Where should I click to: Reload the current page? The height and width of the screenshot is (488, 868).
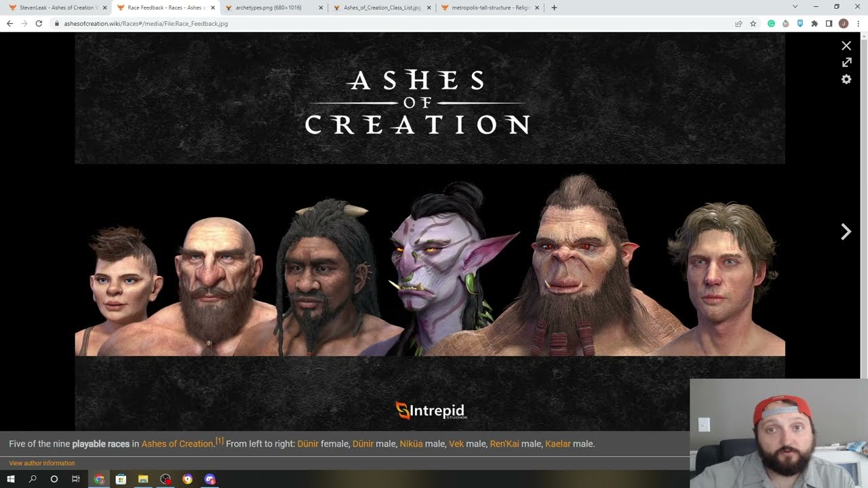click(x=39, y=23)
